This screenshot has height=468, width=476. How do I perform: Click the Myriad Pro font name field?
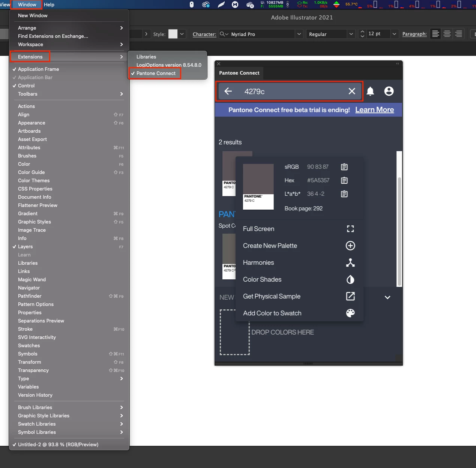click(262, 34)
